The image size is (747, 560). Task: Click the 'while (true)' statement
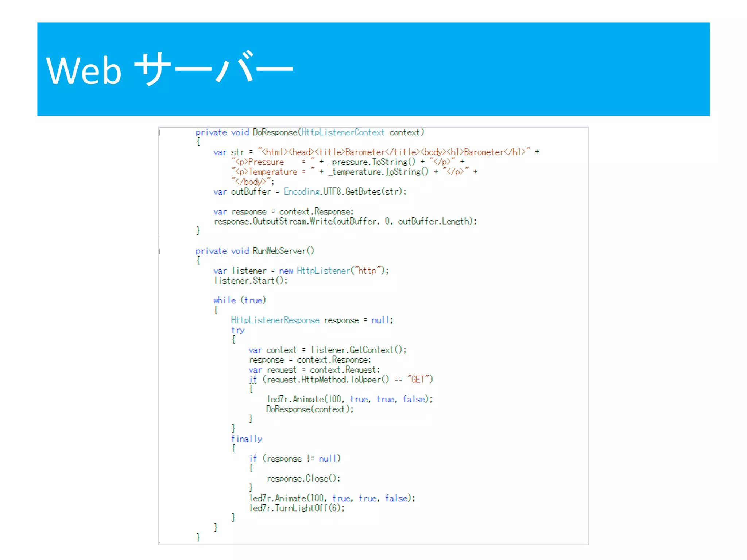click(x=240, y=300)
